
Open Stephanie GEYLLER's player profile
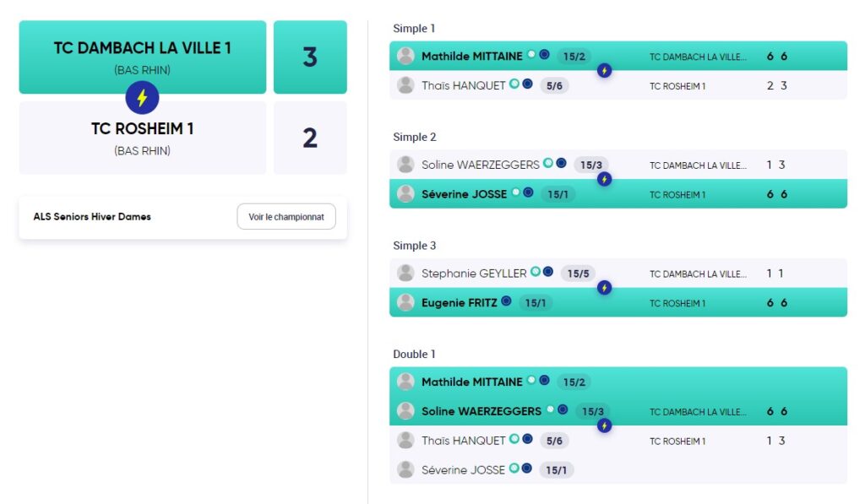(474, 274)
